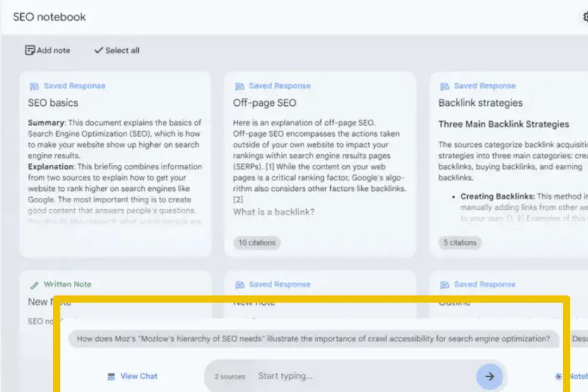Click the Add note icon
This screenshot has width=588, height=392.
(30, 51)
